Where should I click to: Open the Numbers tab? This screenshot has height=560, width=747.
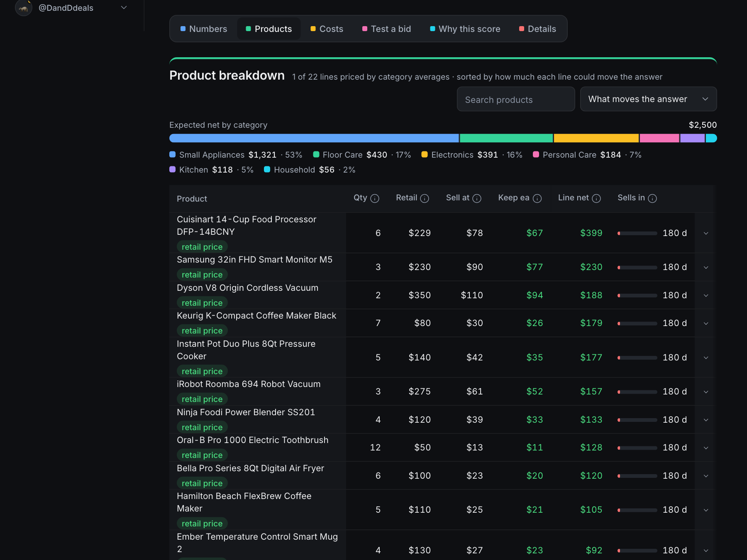pos(204,29)
